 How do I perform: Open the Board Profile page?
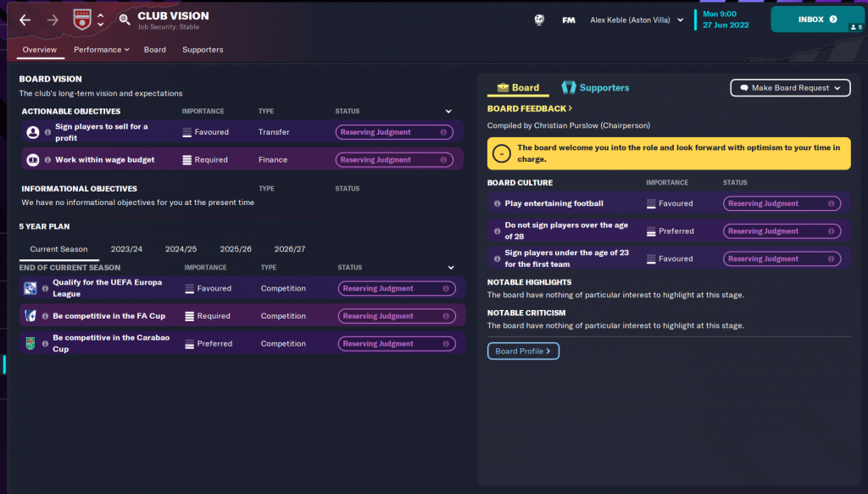coord(523,351)
